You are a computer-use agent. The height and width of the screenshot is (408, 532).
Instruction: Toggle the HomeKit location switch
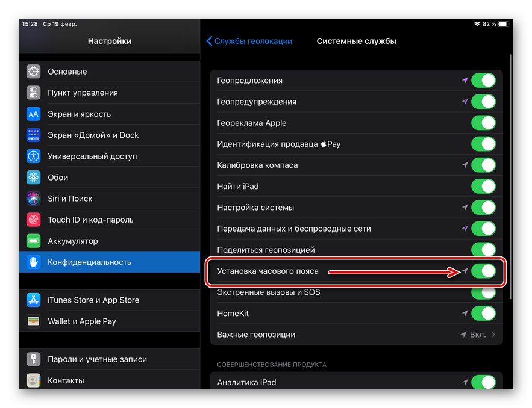483,314
